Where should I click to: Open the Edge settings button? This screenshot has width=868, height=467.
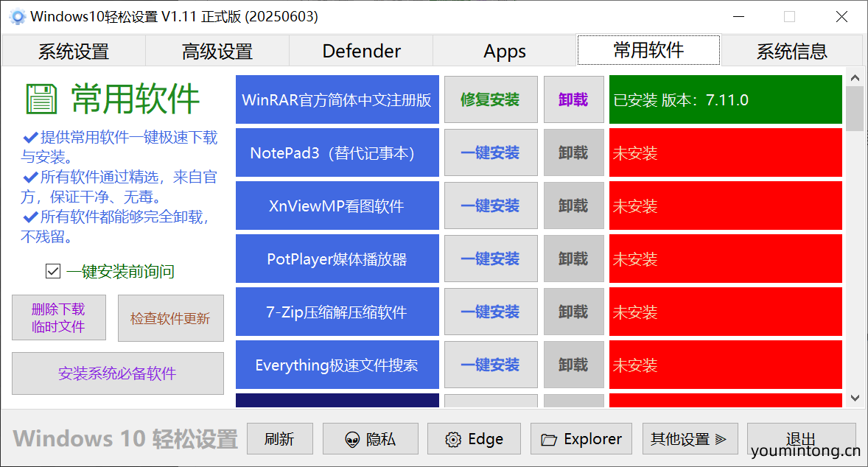474,439
